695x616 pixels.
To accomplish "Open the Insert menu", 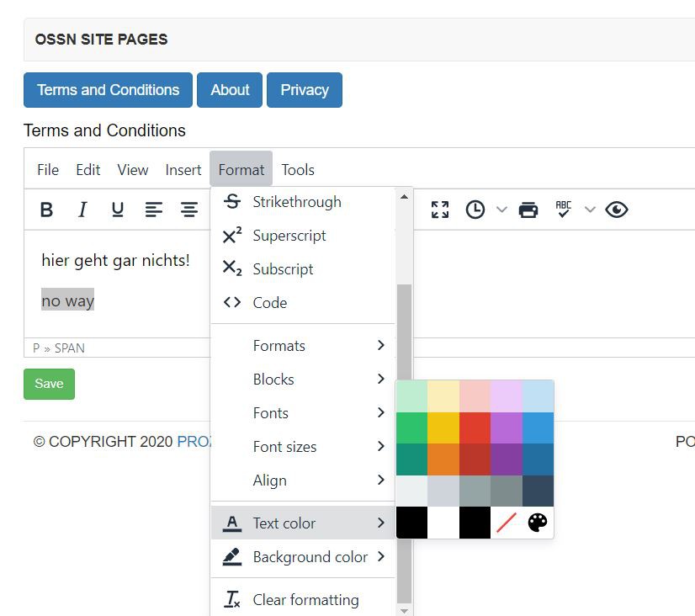I will (x=183, y=170).
